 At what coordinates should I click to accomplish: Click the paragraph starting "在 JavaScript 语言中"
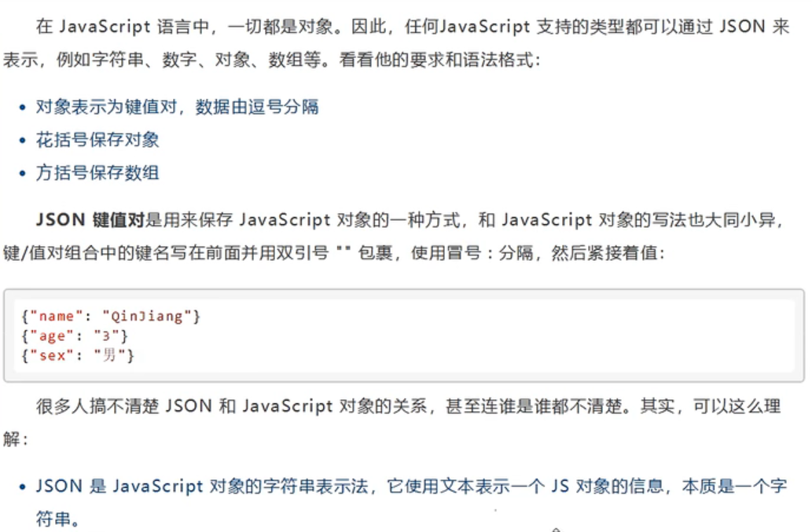(x=236, y=28)
